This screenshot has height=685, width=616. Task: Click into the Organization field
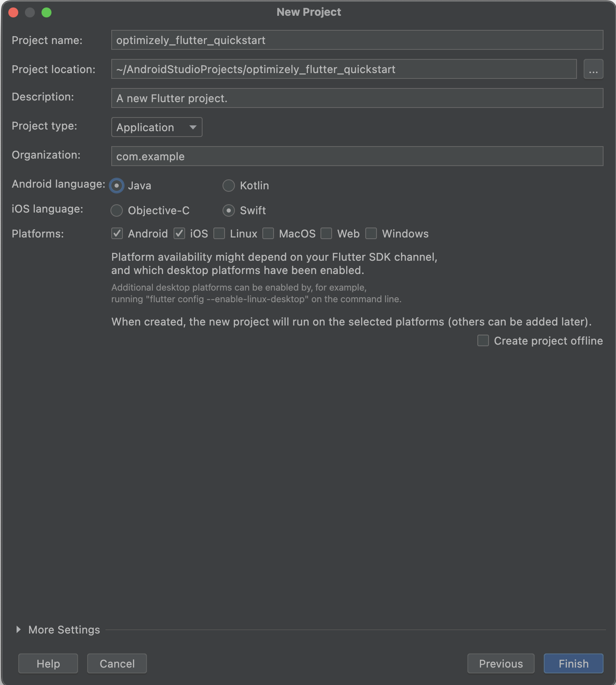coord(357,156)
